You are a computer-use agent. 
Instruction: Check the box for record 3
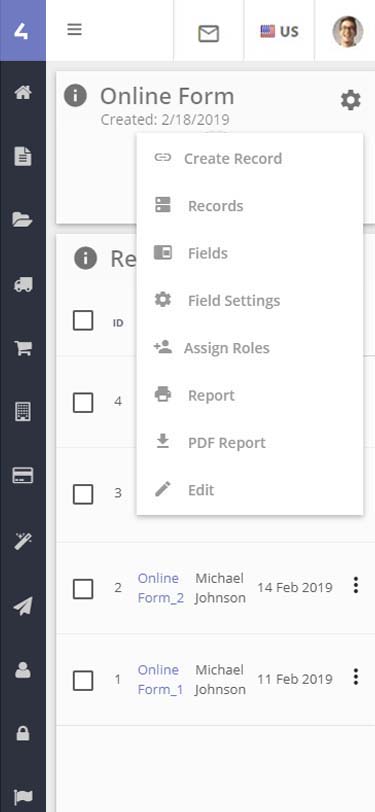pyautogui.click(x=83, y=495)
